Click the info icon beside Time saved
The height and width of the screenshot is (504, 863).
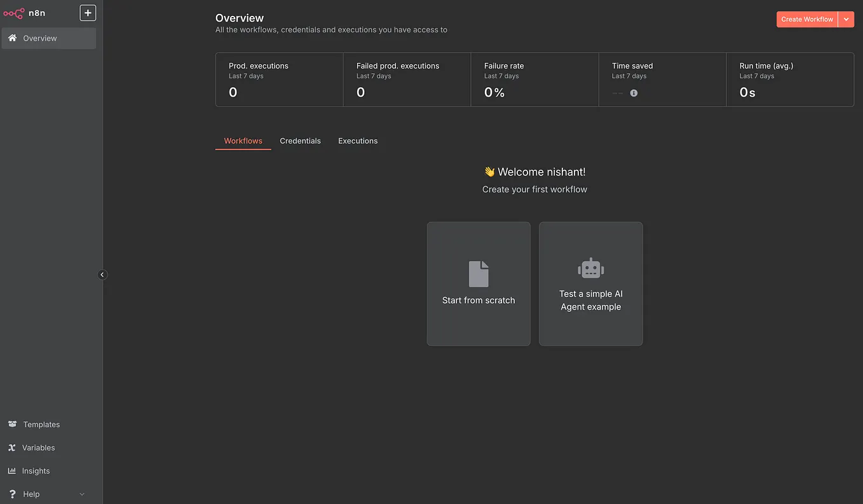coord(633,93)
